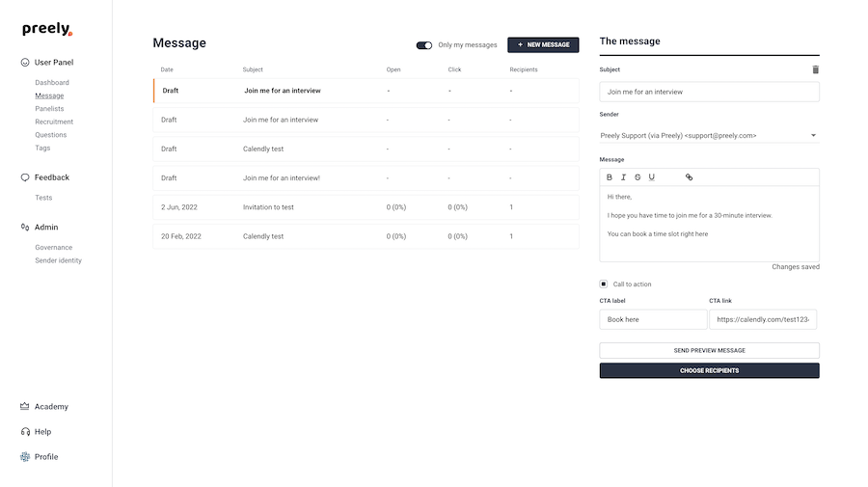Open Message in the sidebar

[49, 95]
